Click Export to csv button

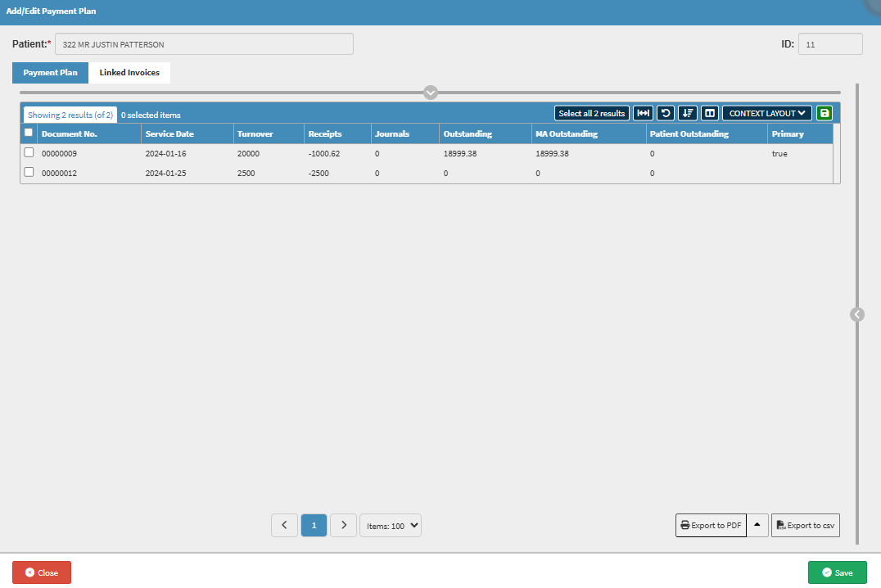[x=806, y=525]
